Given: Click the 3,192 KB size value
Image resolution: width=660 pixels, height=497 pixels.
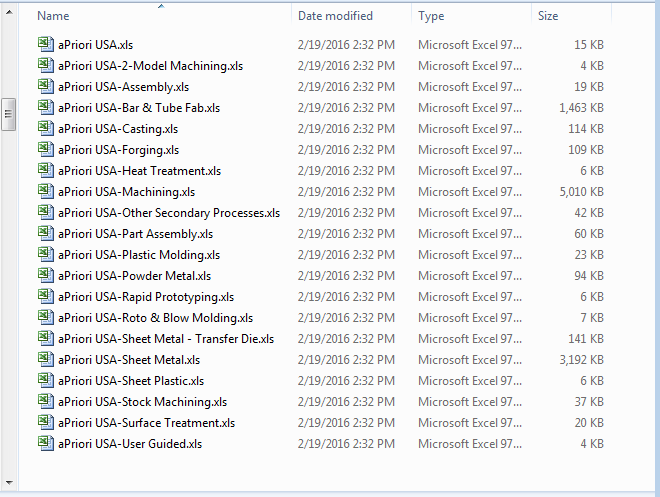Looking at the screenshot, I should point(581,361).
